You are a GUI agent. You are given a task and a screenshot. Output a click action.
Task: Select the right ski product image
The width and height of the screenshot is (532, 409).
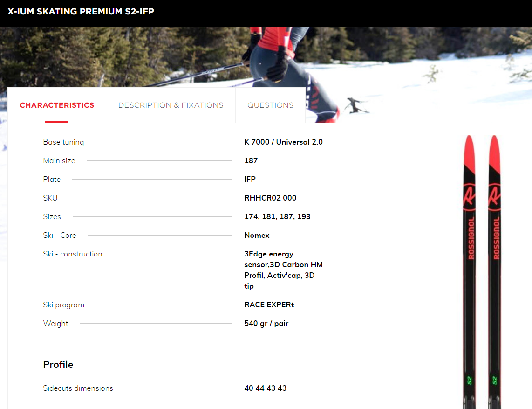pyautogui.click(x=494, y=271)
